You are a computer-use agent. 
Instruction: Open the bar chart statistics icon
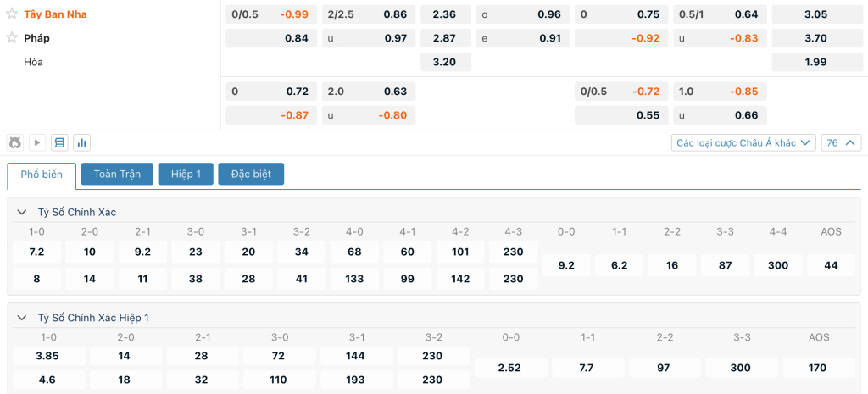click(82, 142)
